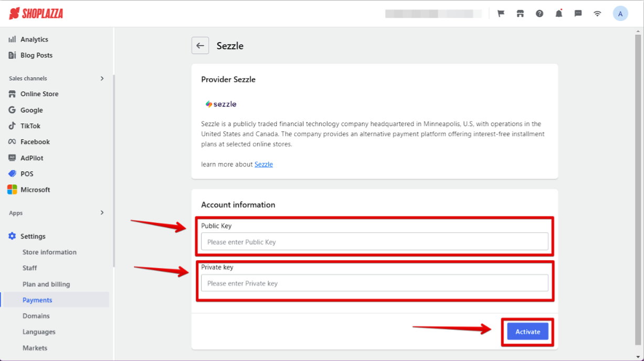Click the Activate button
Image resolution: width=644 pixels, height=361 pixels.
527,332
